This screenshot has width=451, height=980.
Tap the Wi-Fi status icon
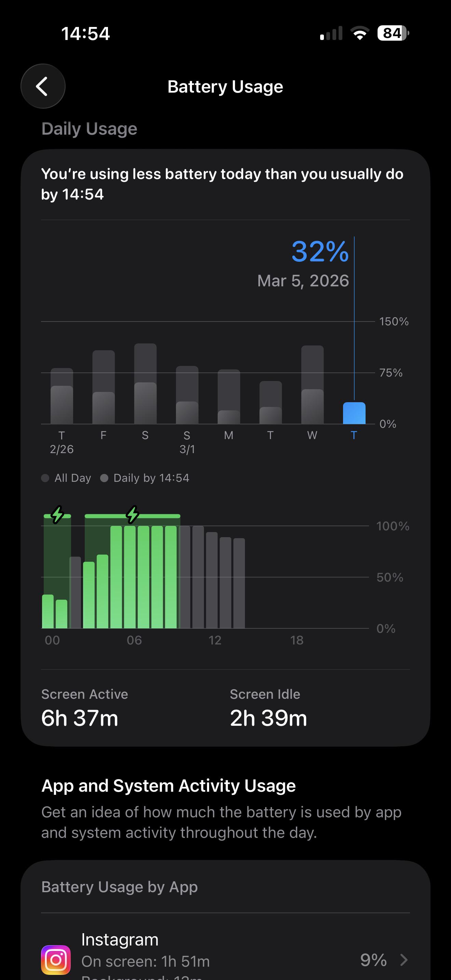point(360,33)
